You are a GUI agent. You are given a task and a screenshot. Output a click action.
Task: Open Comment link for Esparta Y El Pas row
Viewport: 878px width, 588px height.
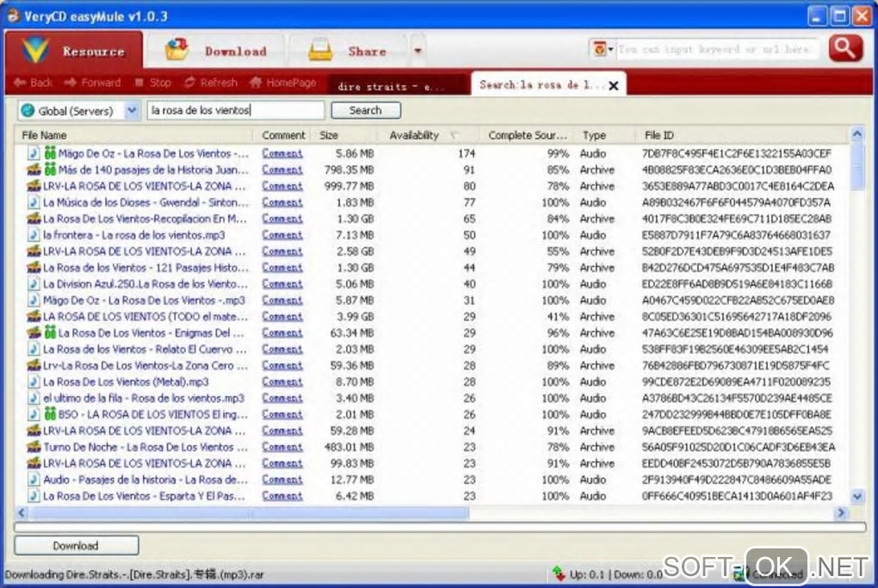pyautogui.click(x=282, y=496)
